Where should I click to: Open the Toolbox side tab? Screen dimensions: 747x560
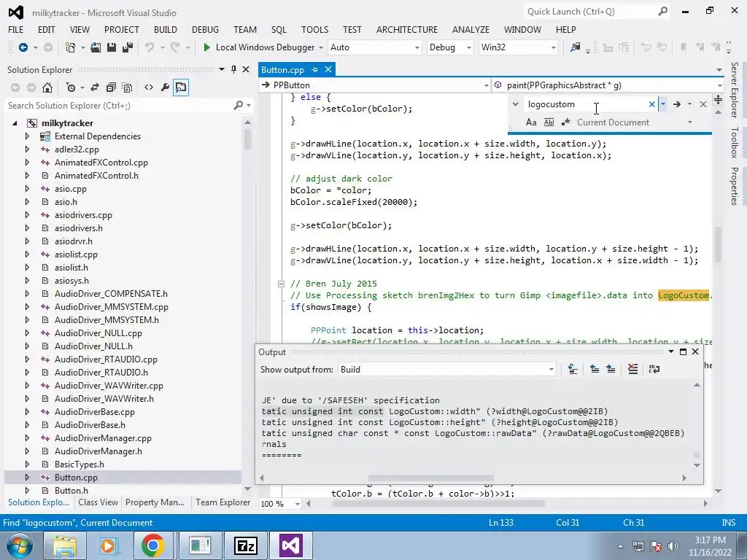click(735, 142)
